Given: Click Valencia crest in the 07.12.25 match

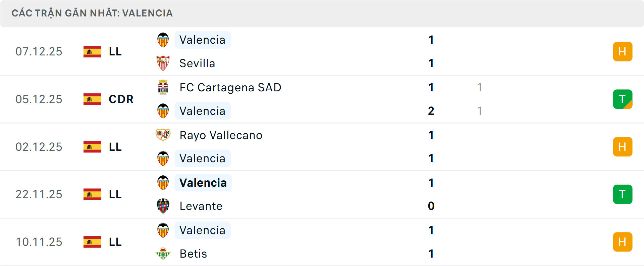Looking at the screenshot, I should (x=163, y=40).
